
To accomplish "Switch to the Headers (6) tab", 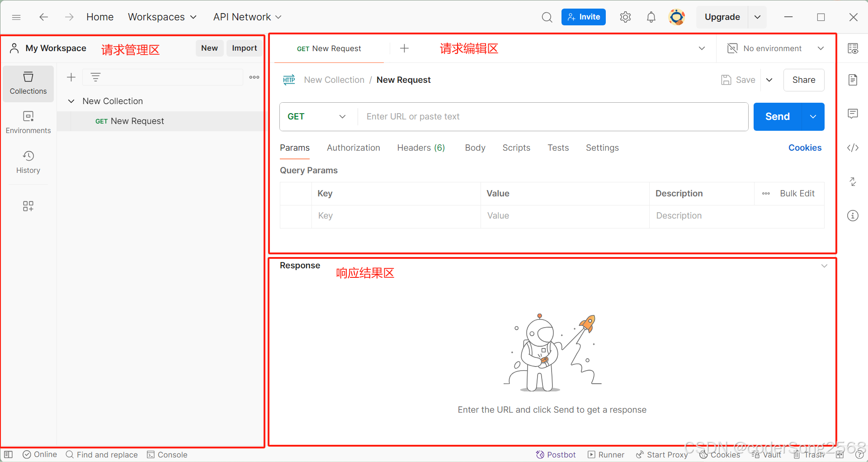I will (x=421, y=148).
